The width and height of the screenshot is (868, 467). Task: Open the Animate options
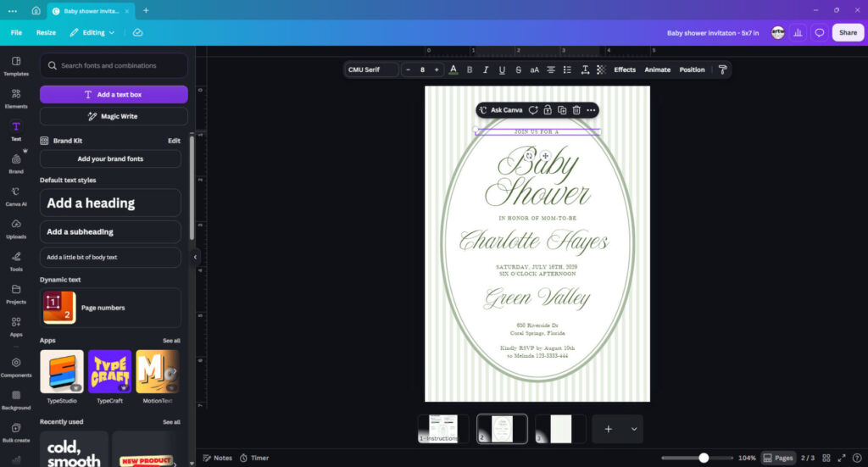(658, 69)
